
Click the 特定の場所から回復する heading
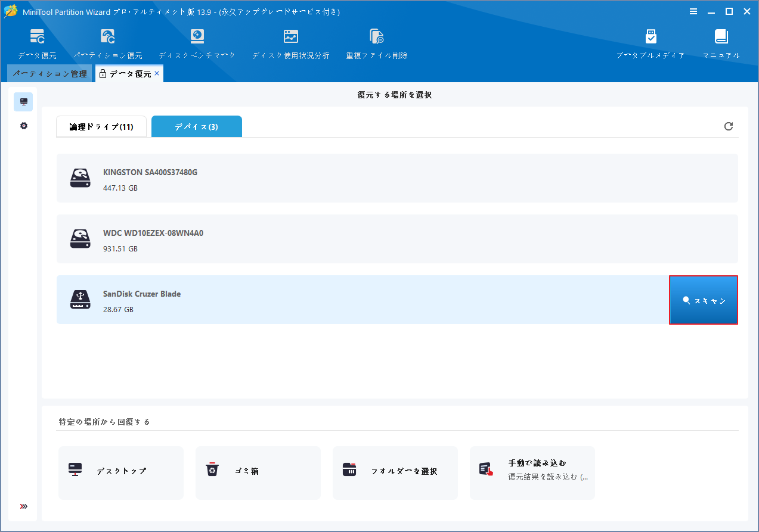point(104,422)
